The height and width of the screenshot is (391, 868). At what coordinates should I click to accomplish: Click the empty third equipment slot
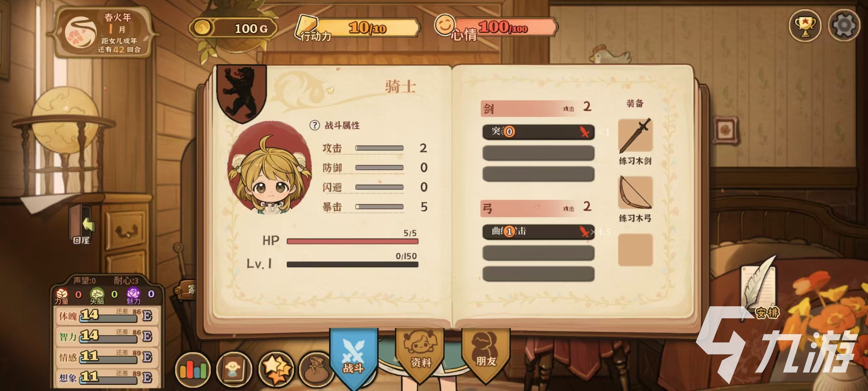[x=635, y=250]
